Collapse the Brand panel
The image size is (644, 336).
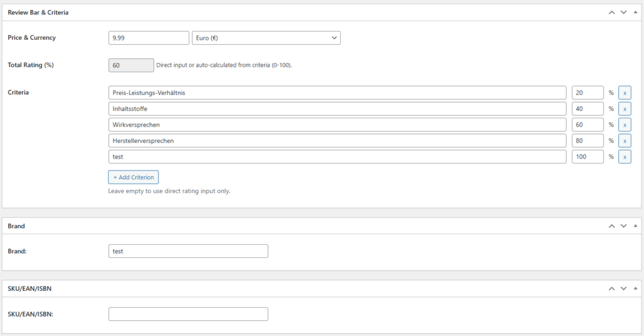635,226
